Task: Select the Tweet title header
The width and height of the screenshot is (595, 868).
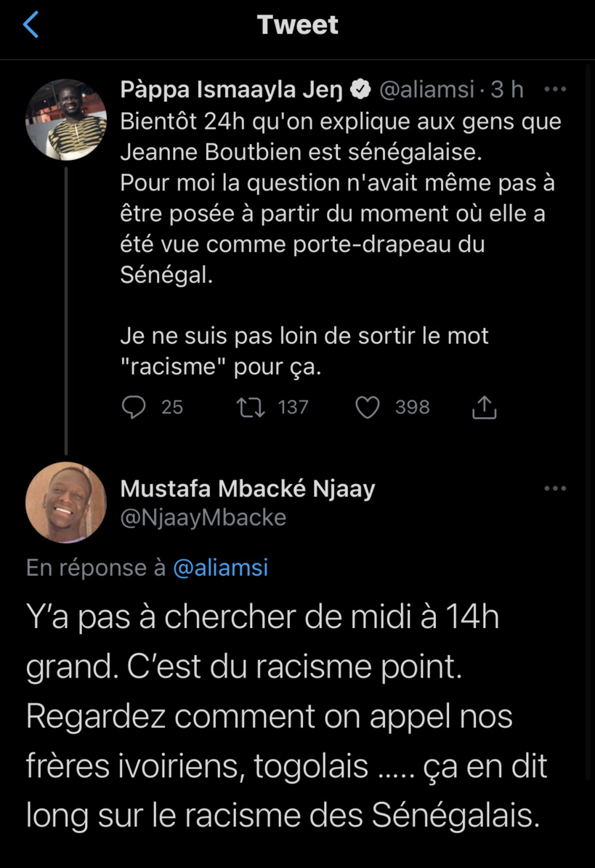Action: pyautogui.click(x=297, y=24)
